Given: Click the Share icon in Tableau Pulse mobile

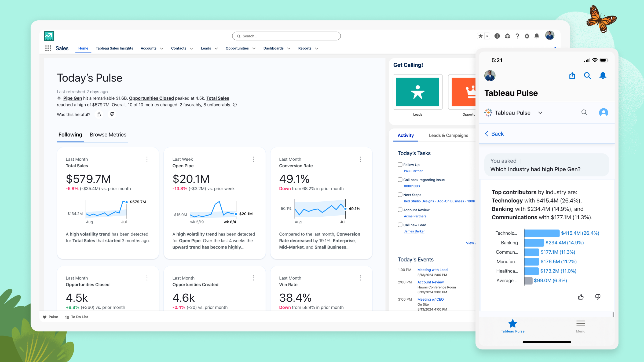Looking at the screenshot, I should (572, 76).
